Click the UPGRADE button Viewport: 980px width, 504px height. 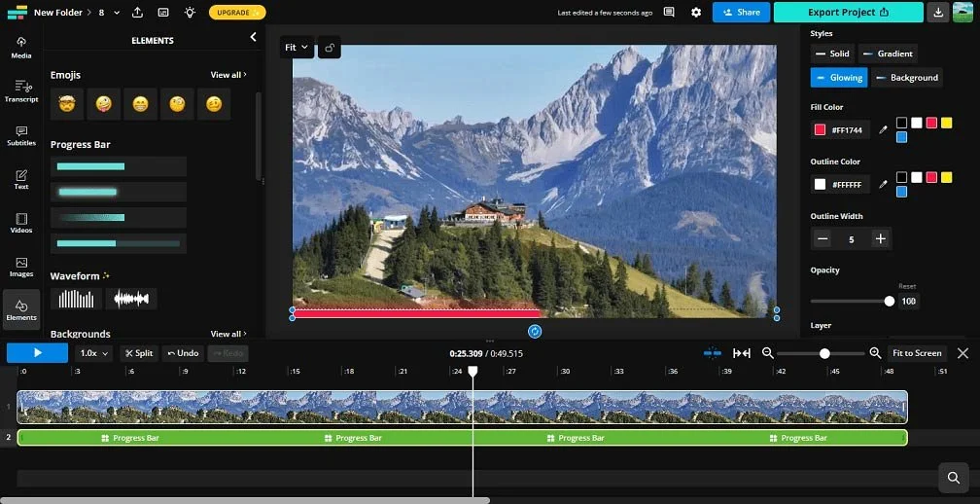[x=237, y=13]
